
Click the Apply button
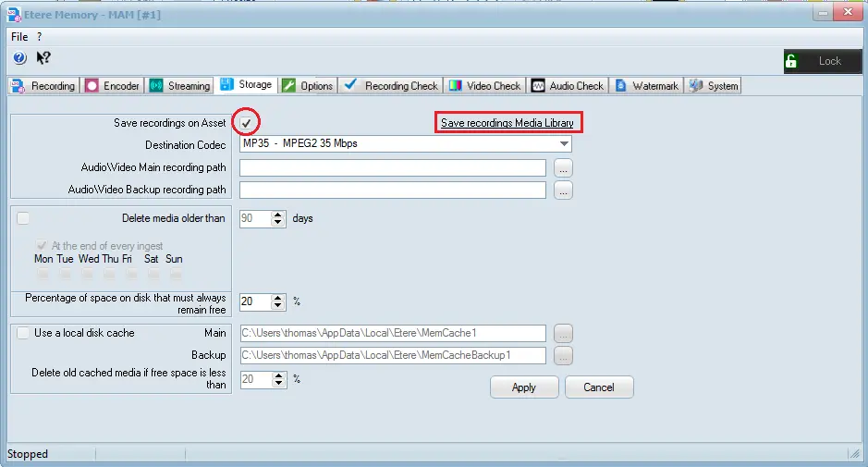click(524, 387)
